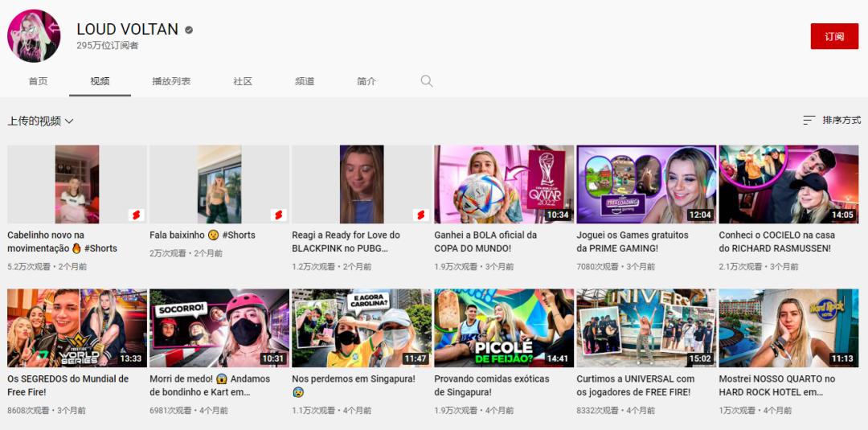
Task: Click Shorts icon on Cabelinho novo thumbnail
Action: pos(136,215)
